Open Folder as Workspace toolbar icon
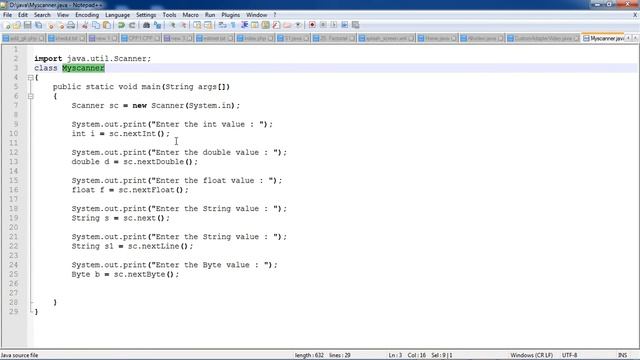The width and height of the screenshot is (640, 360). pyautogui.click(x=287, y=25)
